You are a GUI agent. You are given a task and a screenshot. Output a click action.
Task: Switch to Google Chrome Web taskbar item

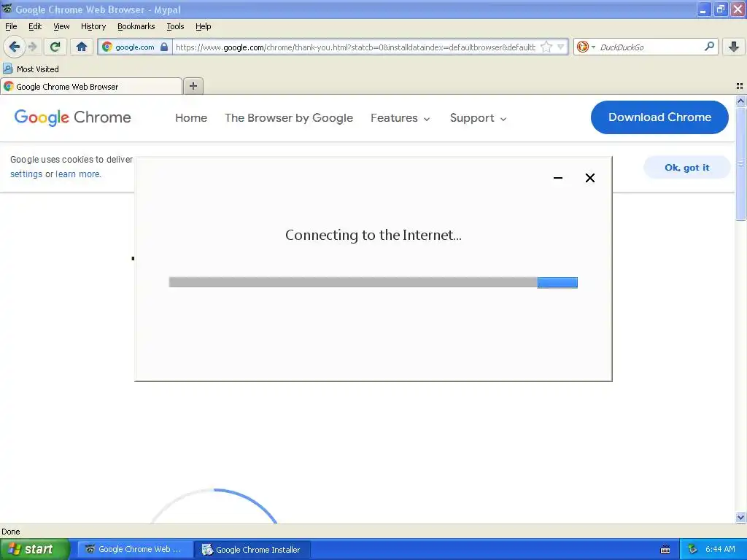coord(135,549)
